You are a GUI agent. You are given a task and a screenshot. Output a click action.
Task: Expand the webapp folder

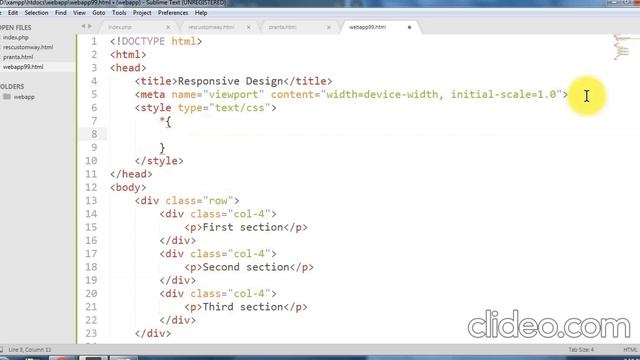coord(24,97)
